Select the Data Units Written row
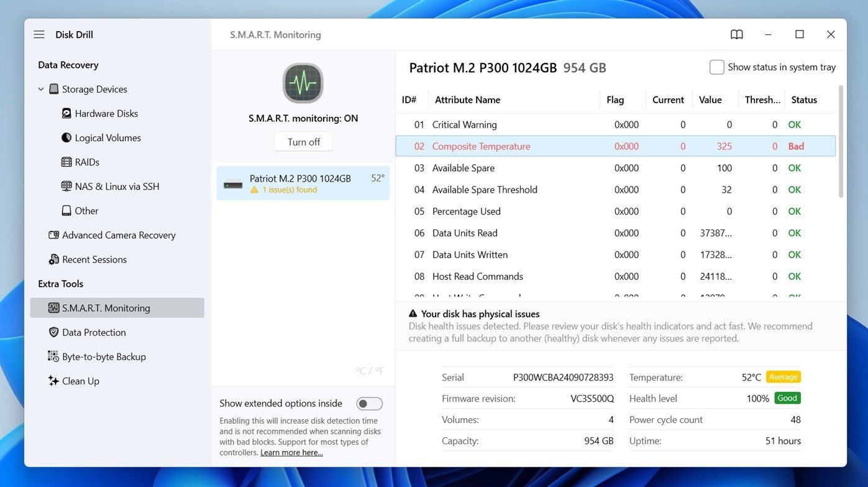Image resolution: width=868 pixels, height=487 pixels. coord(616,255)
